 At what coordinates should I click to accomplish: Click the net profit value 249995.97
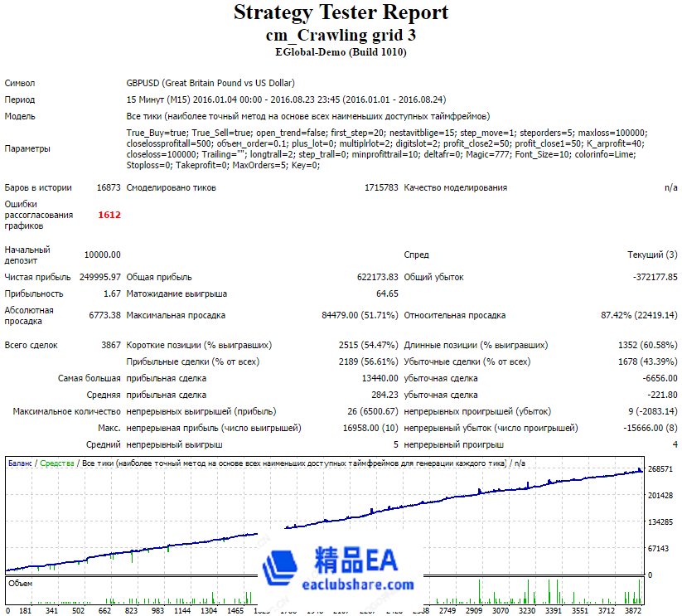coord(100,277)
